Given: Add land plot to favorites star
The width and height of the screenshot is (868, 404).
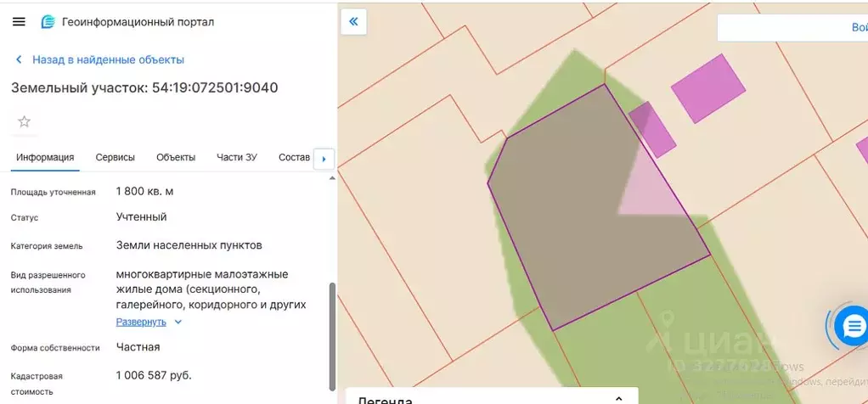Looking at the screenshot, I should (x=24, y=121).
